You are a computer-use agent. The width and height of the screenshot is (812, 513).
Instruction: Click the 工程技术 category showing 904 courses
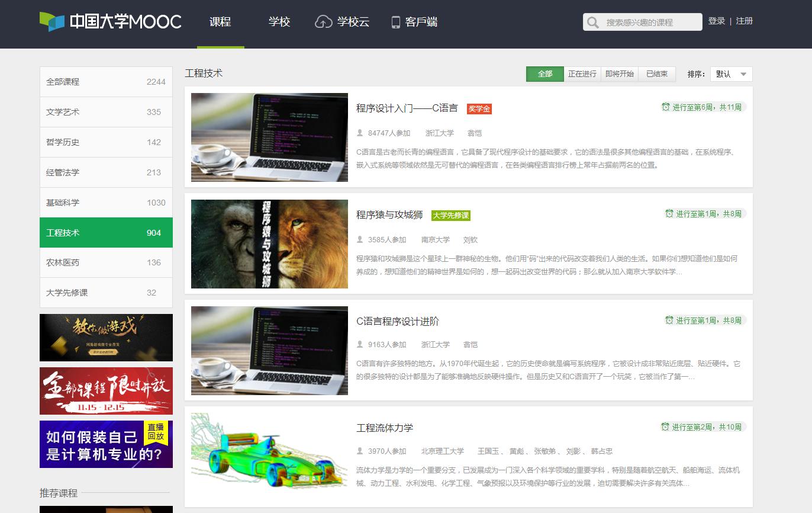[x=105, y=232]
